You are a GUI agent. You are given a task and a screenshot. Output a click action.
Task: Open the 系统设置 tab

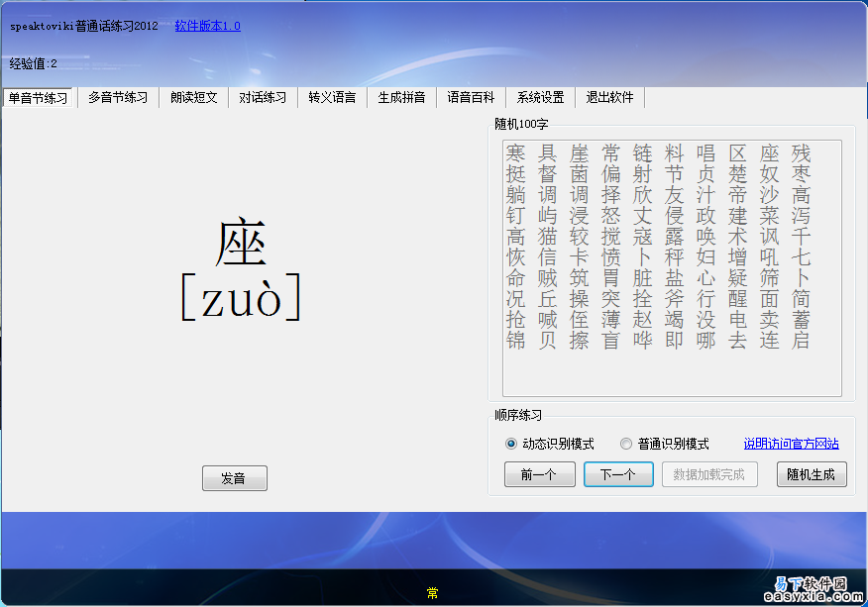pos(540,98)
